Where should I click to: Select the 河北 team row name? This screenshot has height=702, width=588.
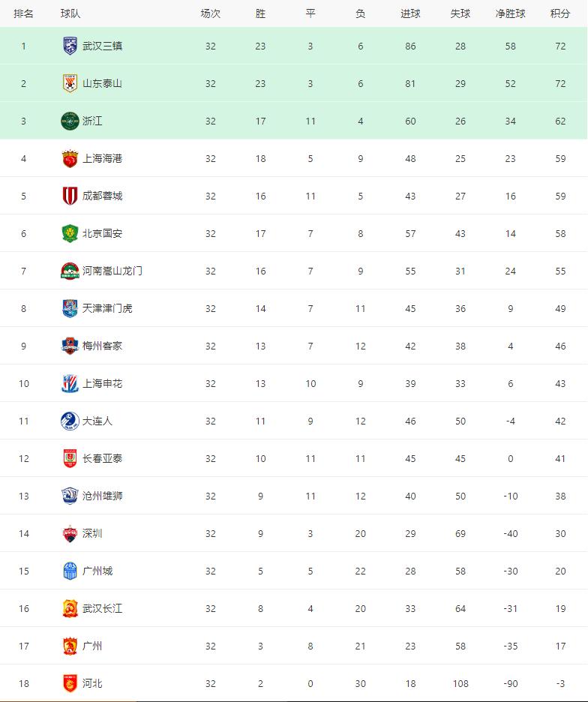click(92, 683)
